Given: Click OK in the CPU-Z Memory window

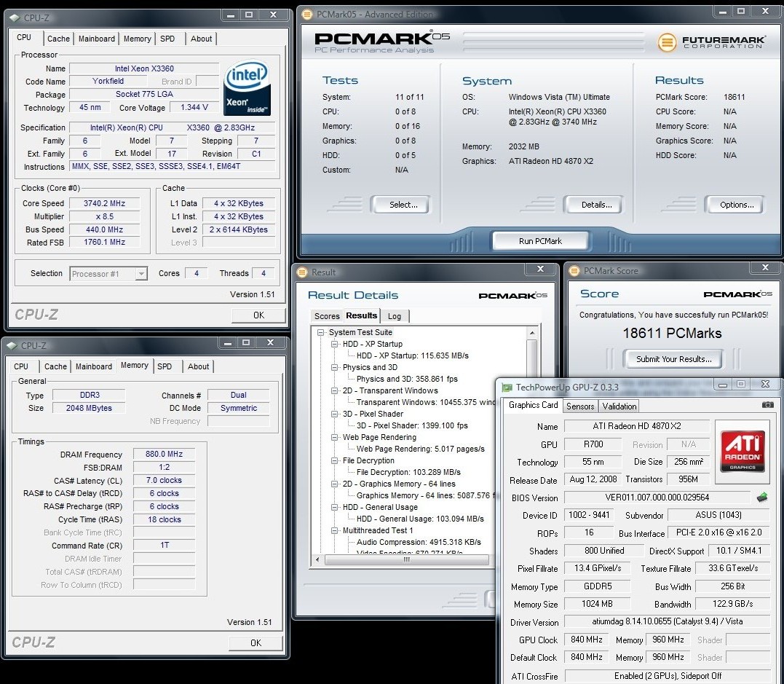Looking at the screenshot, I should coord(256,643).
